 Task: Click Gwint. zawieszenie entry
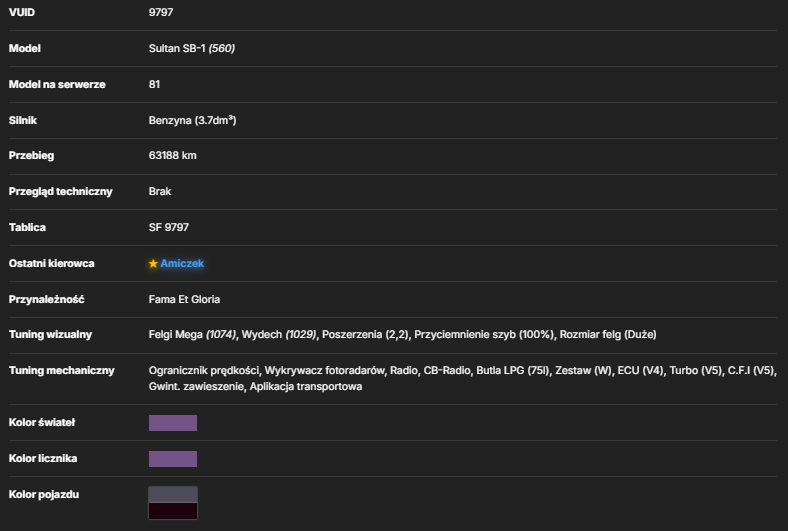click(196, 387)
